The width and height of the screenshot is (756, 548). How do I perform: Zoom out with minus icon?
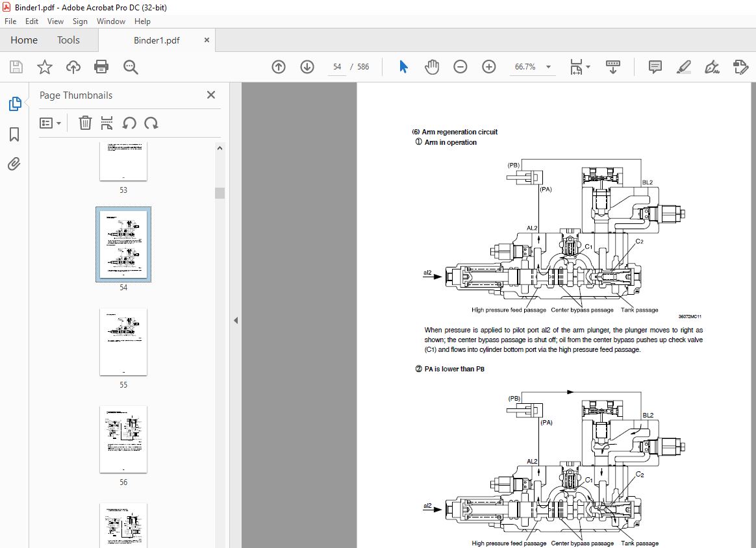coord(460,67)
